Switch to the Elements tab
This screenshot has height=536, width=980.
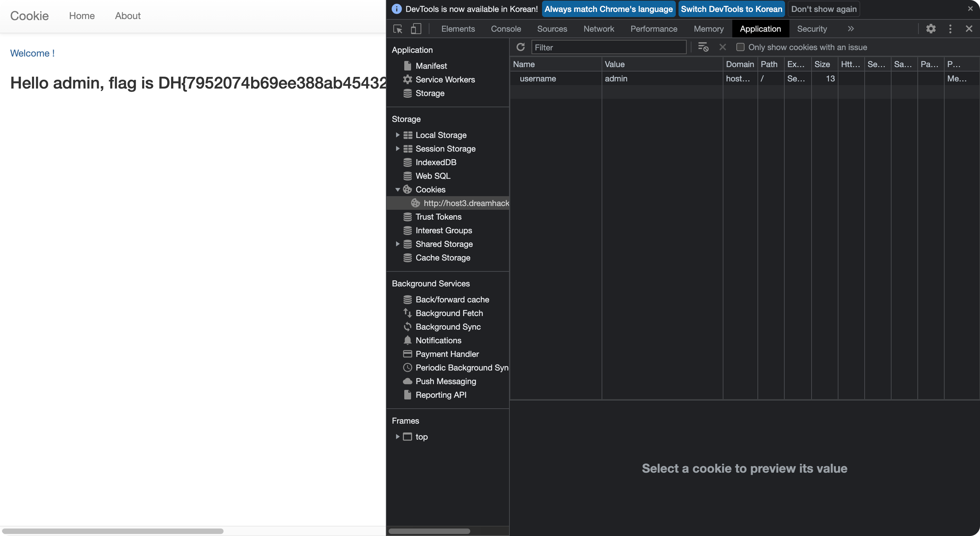[458, 29]
